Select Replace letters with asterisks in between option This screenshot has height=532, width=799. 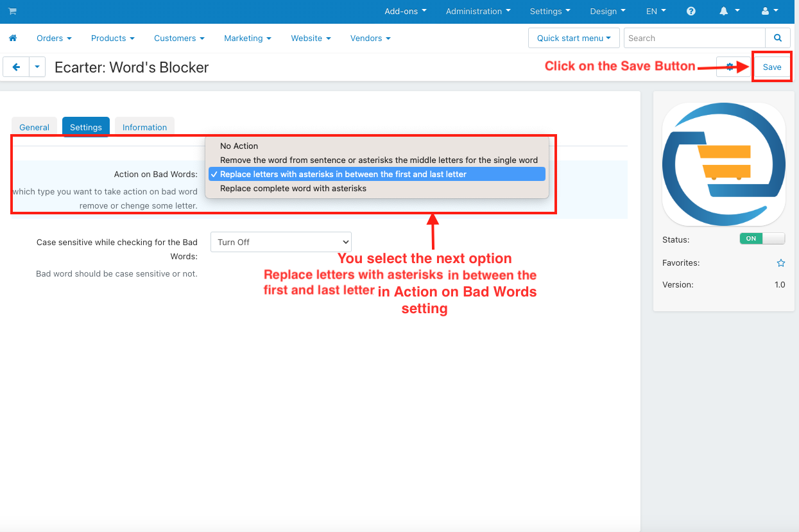click(x=377, y=174)
